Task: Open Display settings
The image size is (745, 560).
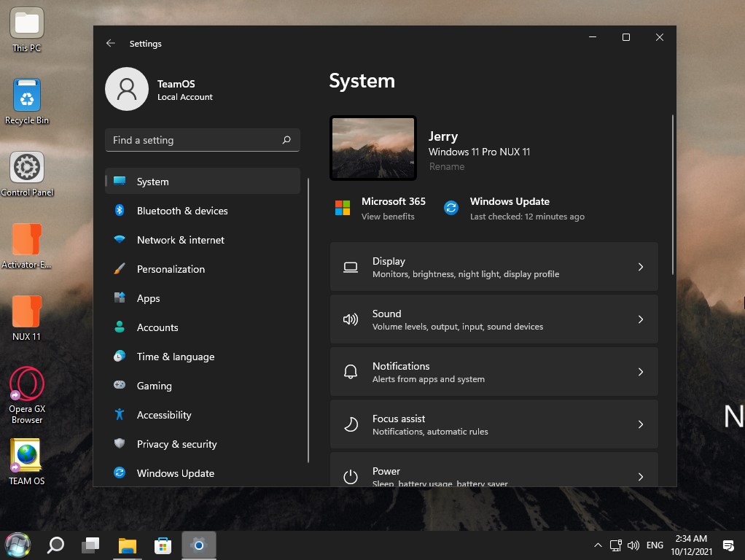Action: click(494, 267)
